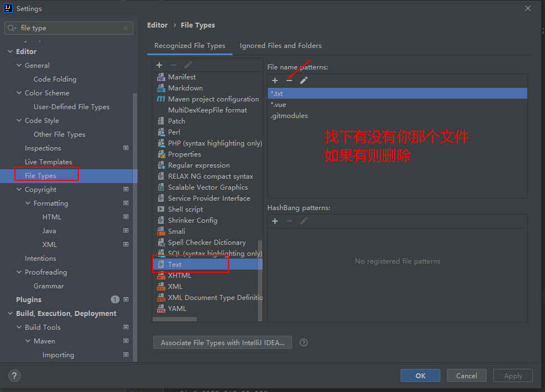Clear the settings search field
The width and height of the screenshot is (545, 392).
[x=126, y=28]
